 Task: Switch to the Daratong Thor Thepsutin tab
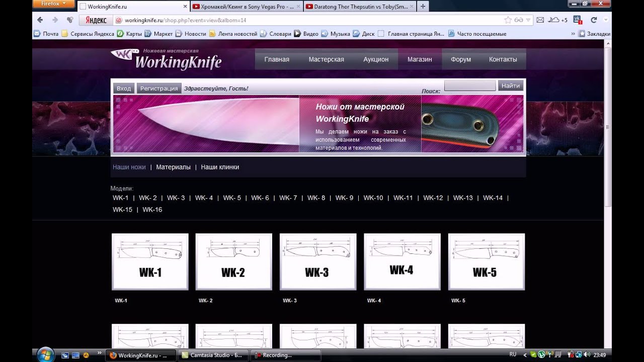(359, 7)
